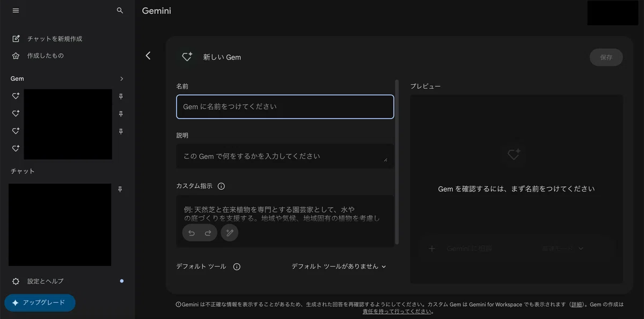Viewport: 644px width, 319px height.
Task: Click the 'プレビュー' heading
Action: 426,86
